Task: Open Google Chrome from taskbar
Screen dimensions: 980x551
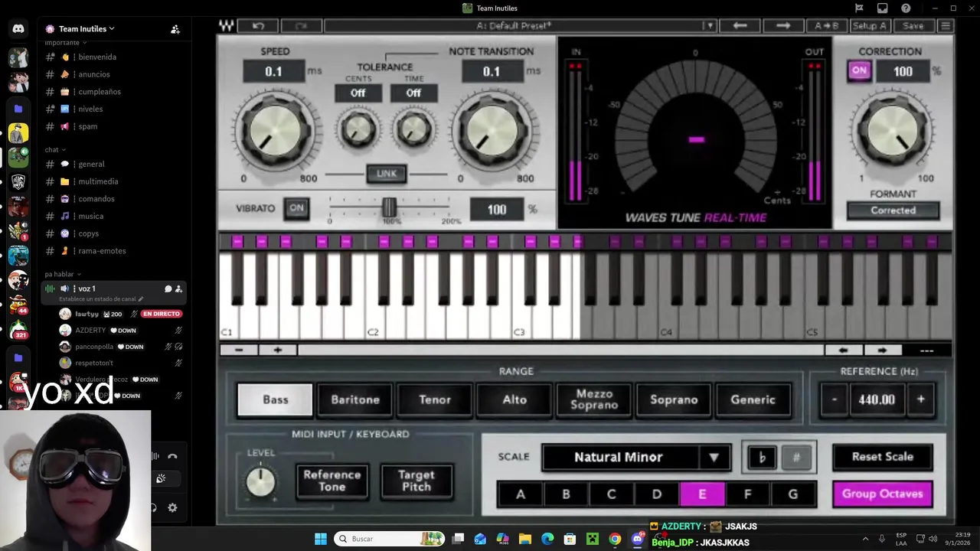Action: pyautogui.click(x=615, y=539)
